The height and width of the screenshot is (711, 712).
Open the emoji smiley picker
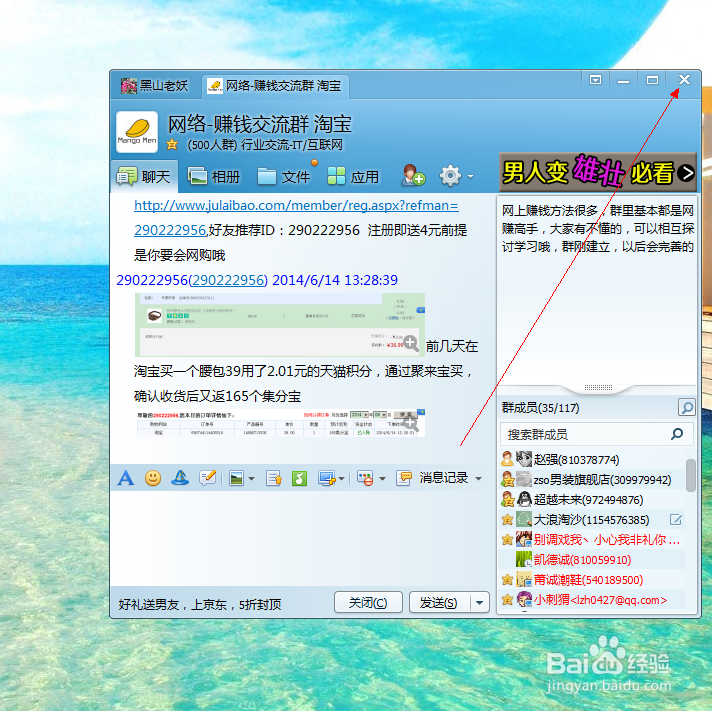coord(153,478)
